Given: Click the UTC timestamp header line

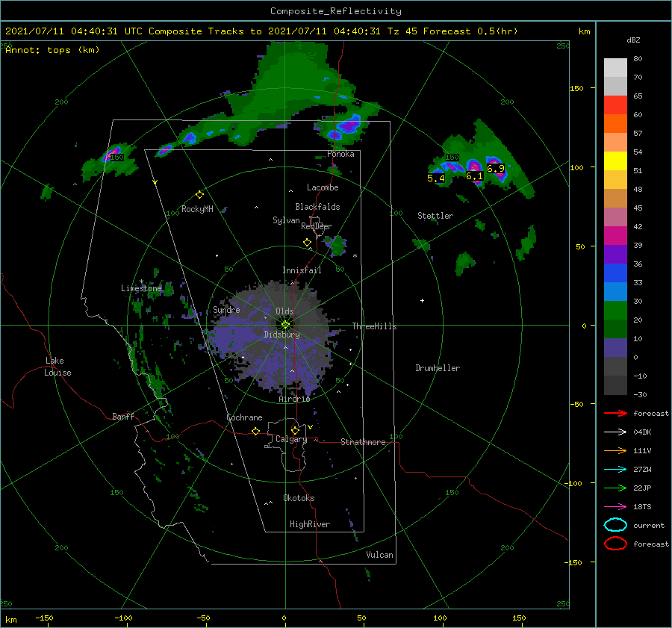Looking at the screenshot, I should 261,31.
